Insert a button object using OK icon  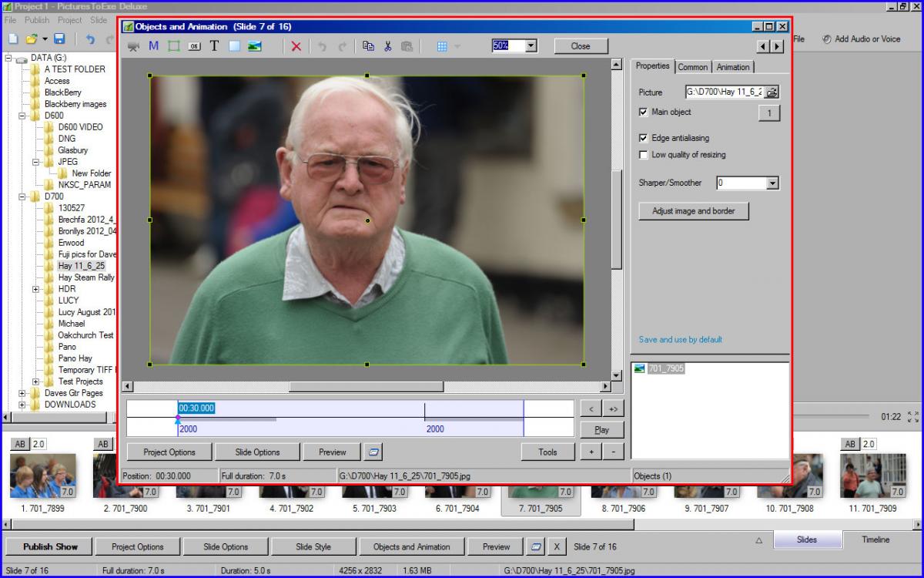[193, 46]
